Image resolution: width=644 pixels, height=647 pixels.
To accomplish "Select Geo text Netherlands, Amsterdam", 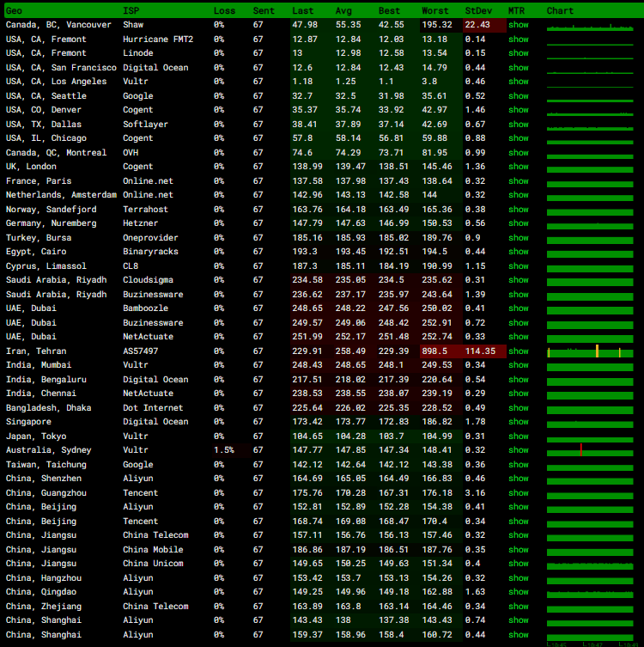I will pos(61,195).
